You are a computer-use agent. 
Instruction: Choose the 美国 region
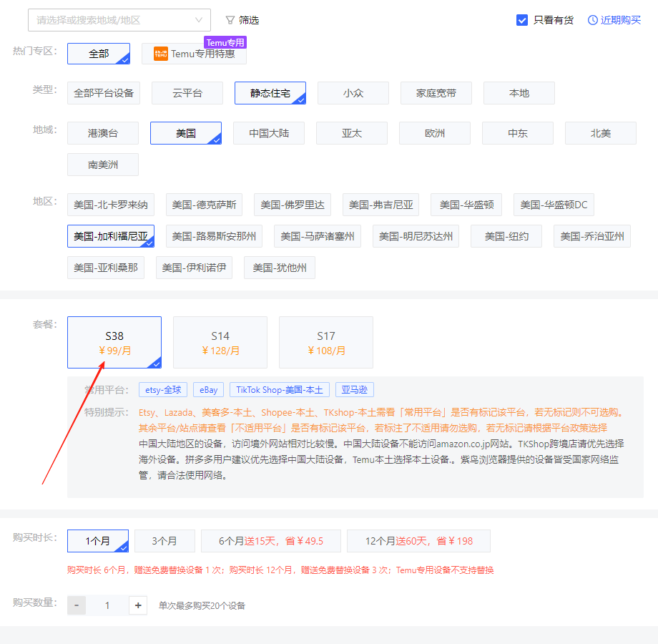click(186, 133)
